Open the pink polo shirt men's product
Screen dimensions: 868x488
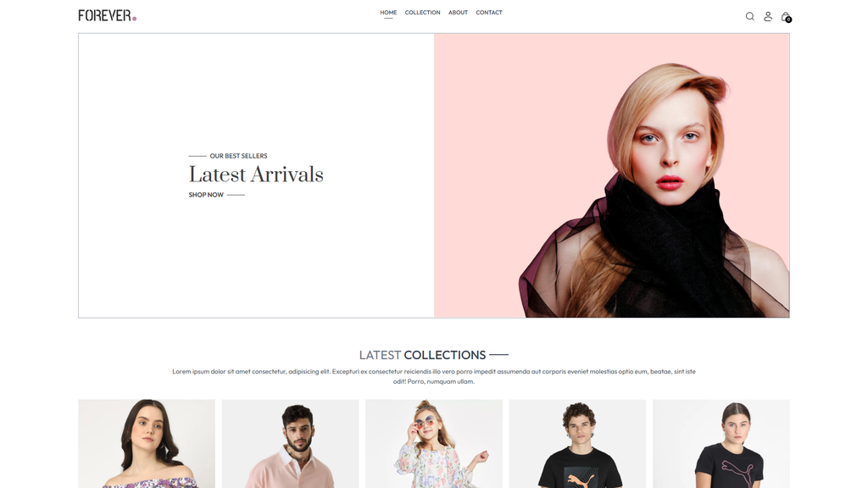(290, 444)
